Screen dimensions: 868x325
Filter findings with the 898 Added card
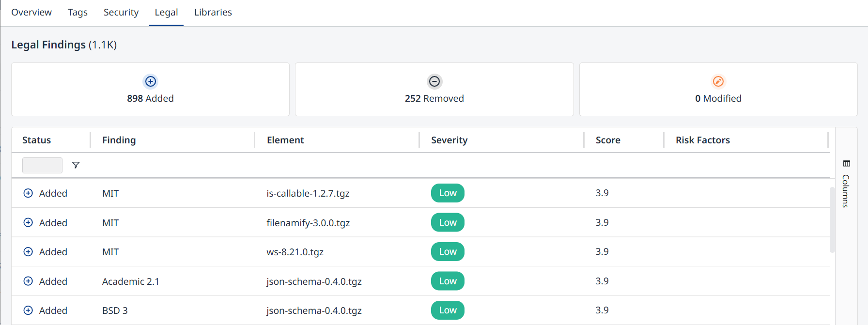coord(150,89)
